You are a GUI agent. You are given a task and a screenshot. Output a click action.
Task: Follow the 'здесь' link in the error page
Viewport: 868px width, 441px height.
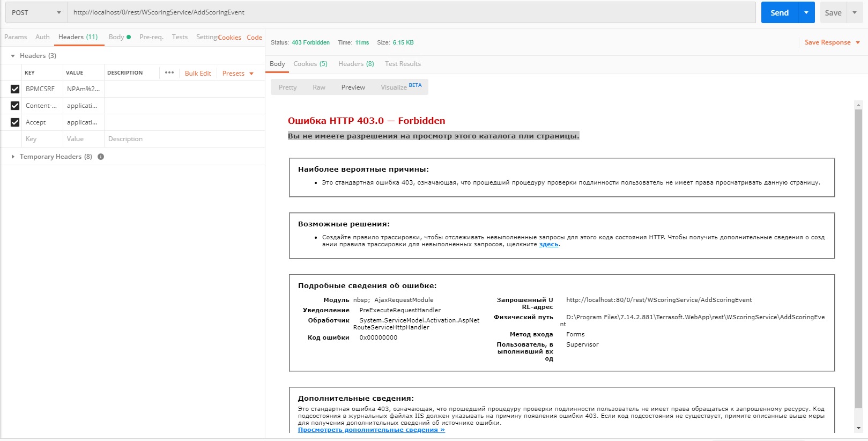(548, 244)
